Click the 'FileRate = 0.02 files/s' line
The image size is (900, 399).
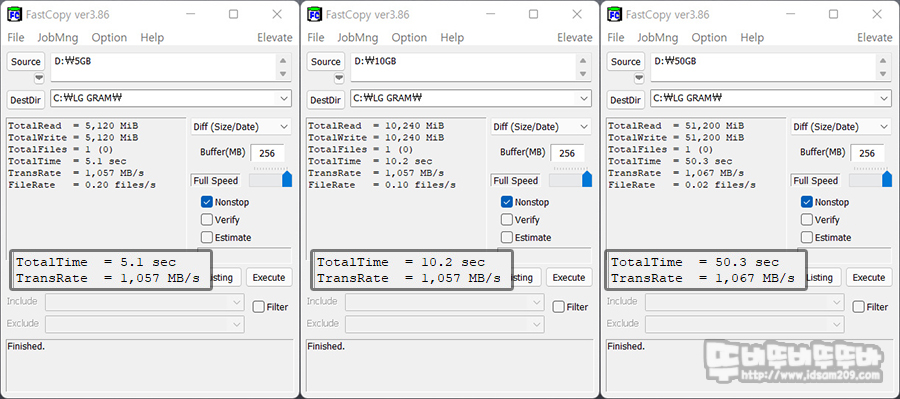(x=682, y=185)
